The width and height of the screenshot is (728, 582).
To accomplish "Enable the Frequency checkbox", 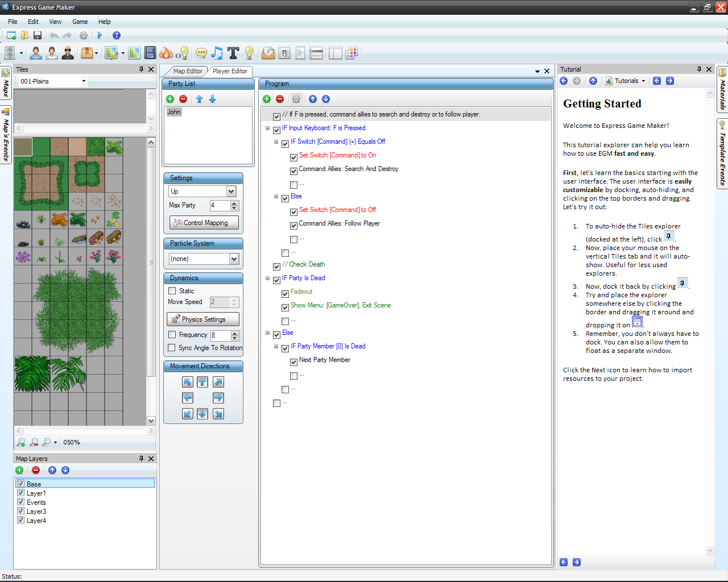I will (x=172, y=335).
